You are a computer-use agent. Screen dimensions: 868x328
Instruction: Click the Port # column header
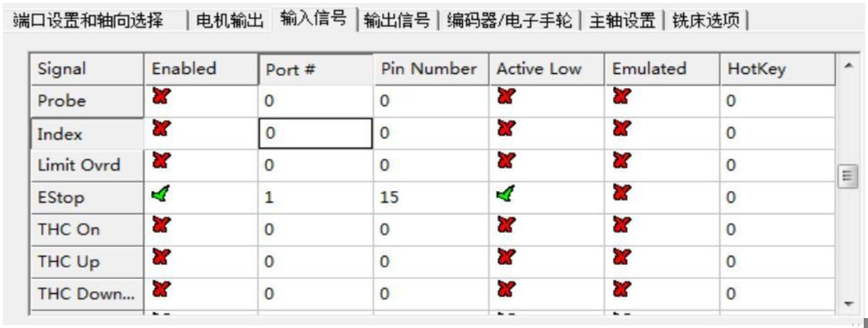point(315,70)
